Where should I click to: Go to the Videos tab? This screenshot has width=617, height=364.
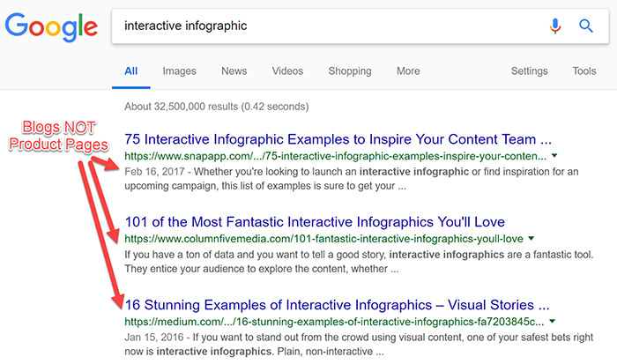[x=287, y=71]
